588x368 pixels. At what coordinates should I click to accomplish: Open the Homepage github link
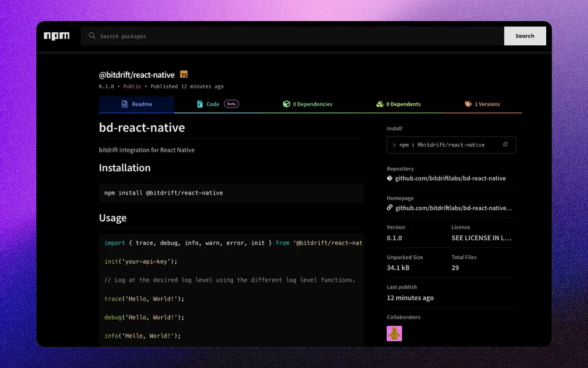453,208
